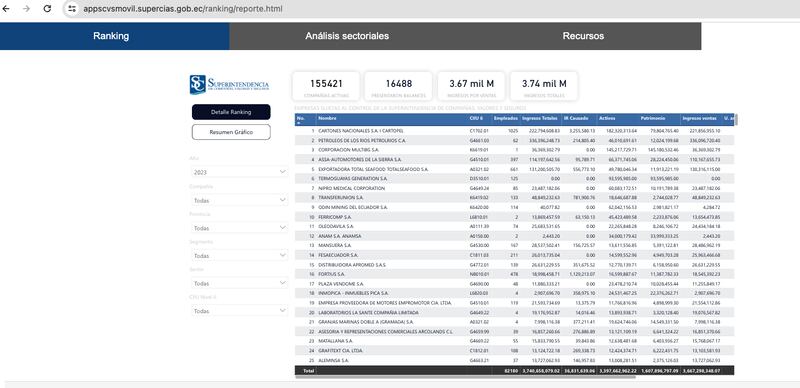Select row TRANSFERUNION S.A.
Screen dimensions: 800x388
coord(514,198)
